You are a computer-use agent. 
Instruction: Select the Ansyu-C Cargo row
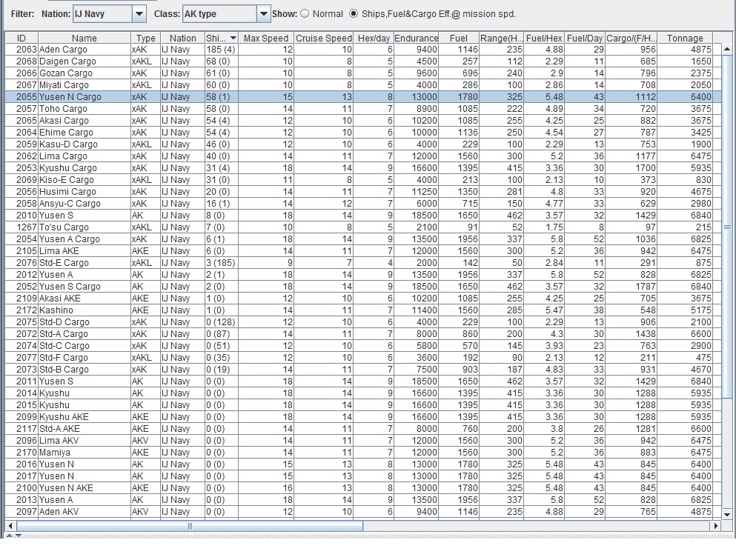click(x=363, y=203)
